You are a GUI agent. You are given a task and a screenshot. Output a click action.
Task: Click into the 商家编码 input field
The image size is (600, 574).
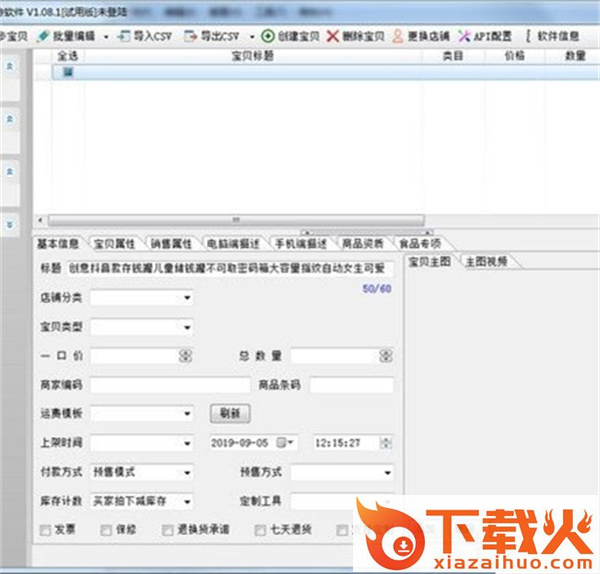pyautogui.click(x=170, y=384)
